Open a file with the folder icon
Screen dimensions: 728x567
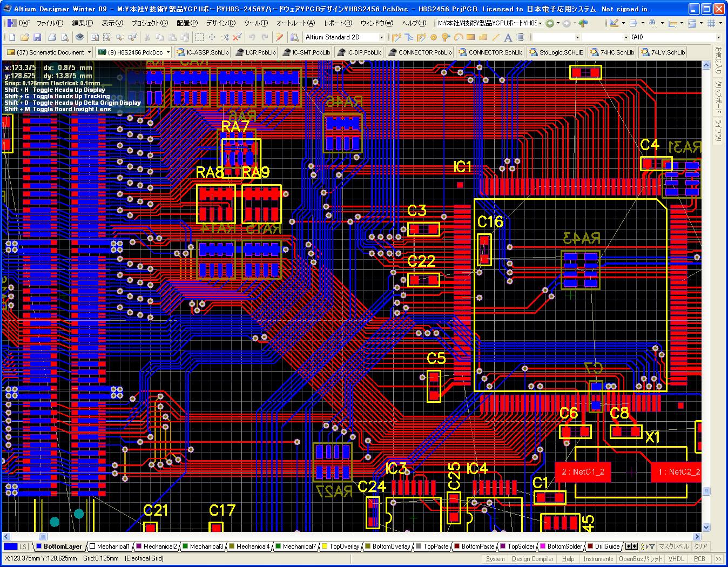(25, 37)
